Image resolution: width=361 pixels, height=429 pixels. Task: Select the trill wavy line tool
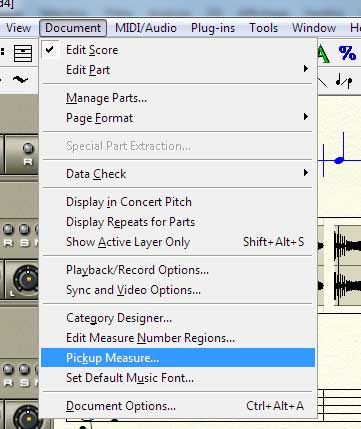[x=20, y=79]
